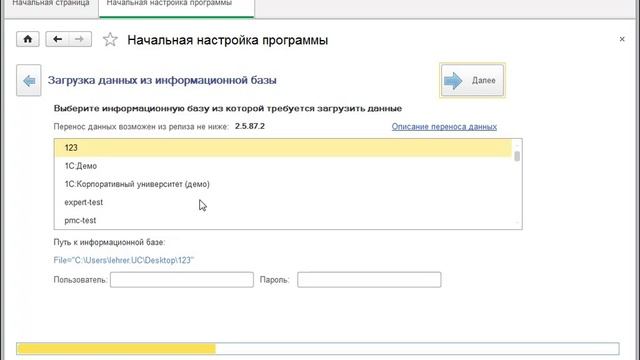Click release version 2.5.87.2 text
The height and width of the screenshot is (360, 640).
tap(250, 126)
